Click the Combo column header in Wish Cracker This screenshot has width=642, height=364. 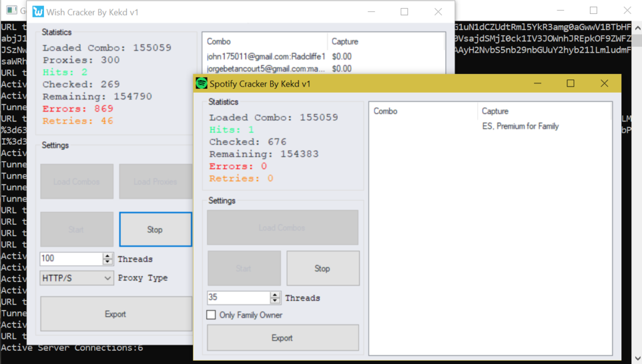click(265, 41)
